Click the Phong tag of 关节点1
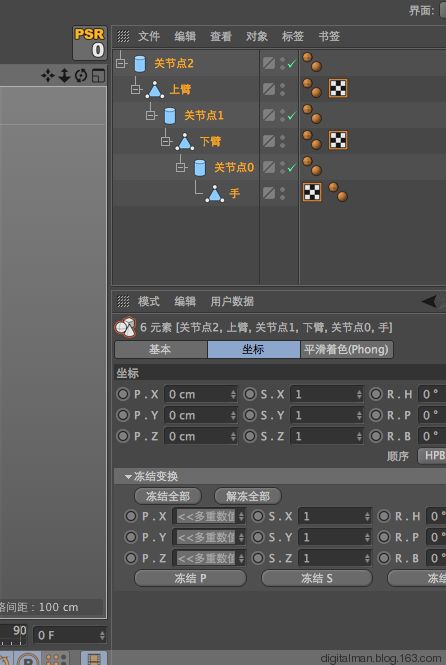This screenshot has height=665, width=446. coord(312,114)
